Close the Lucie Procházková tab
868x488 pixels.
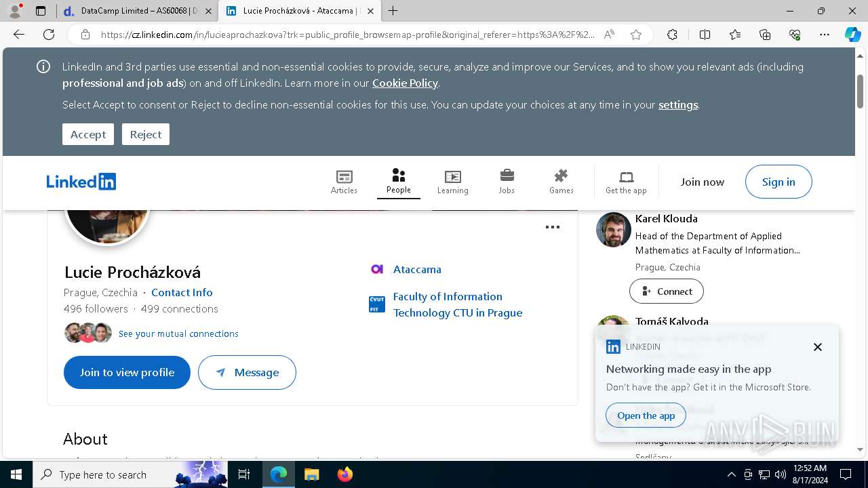[x=370, y=11]
